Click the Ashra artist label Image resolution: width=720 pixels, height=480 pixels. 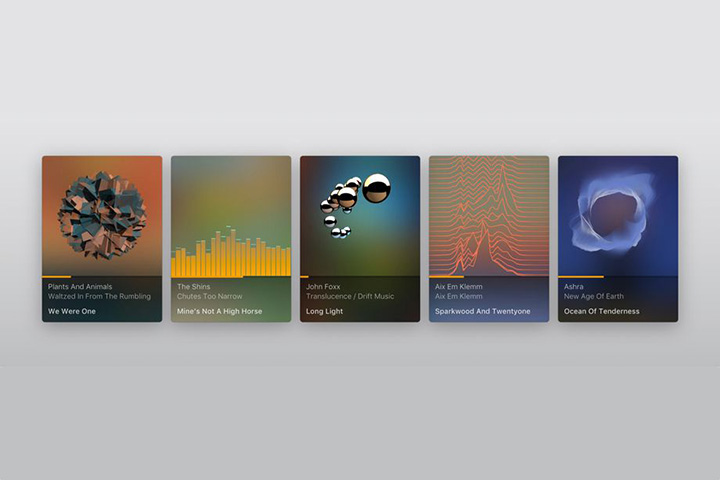coord(574,287)
